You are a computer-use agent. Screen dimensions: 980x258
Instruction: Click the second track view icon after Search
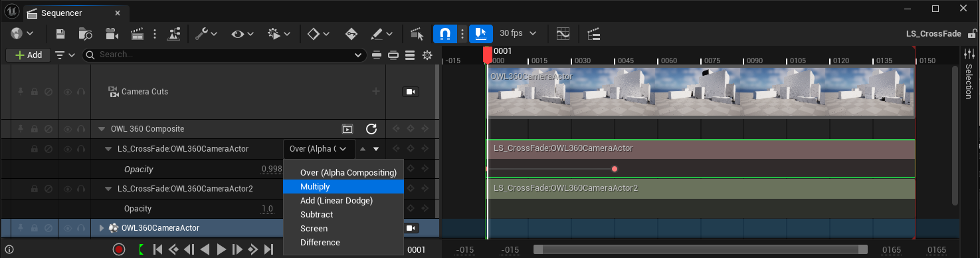393,55
